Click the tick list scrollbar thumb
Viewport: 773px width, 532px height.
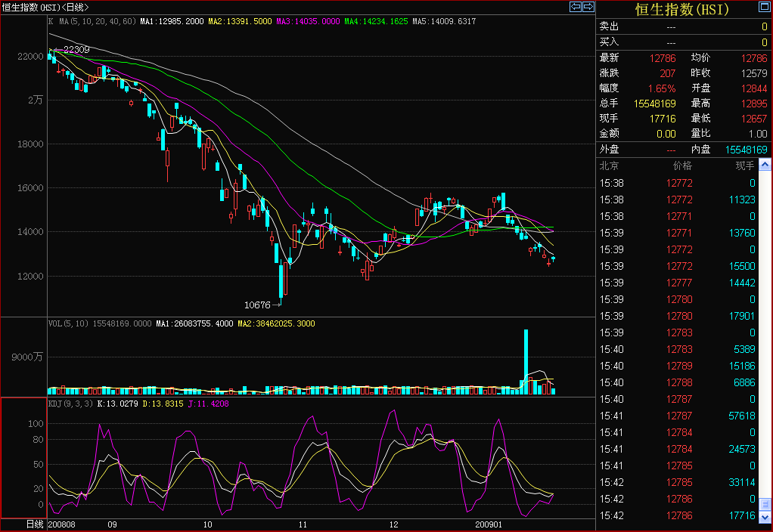[765, 504]
